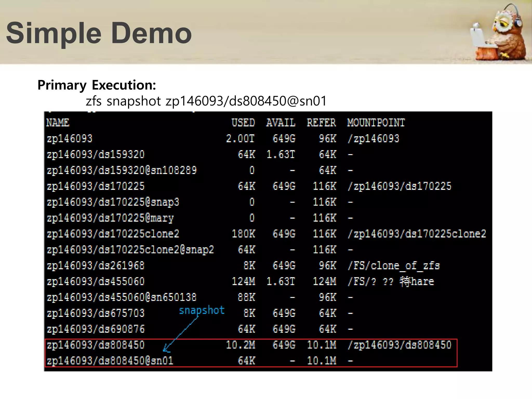Select the root pool name 'zp146093'
Screen dimensions: 532x399
[70, 138]
